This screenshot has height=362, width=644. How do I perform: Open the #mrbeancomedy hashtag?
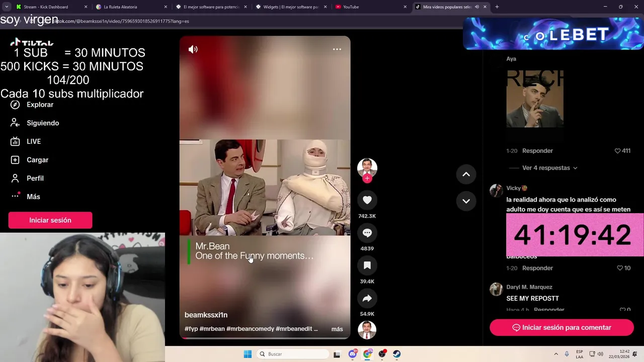coord(250,329)
